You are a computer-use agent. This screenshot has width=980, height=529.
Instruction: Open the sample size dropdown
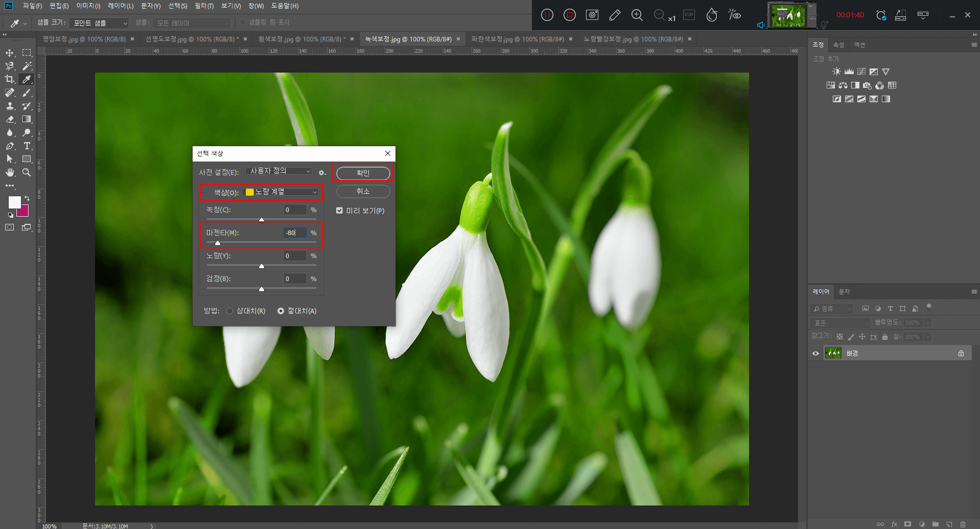[100, 23]
